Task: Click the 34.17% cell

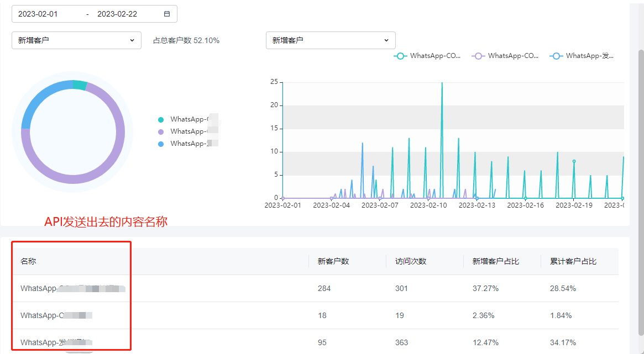Action: click(563, 342)
